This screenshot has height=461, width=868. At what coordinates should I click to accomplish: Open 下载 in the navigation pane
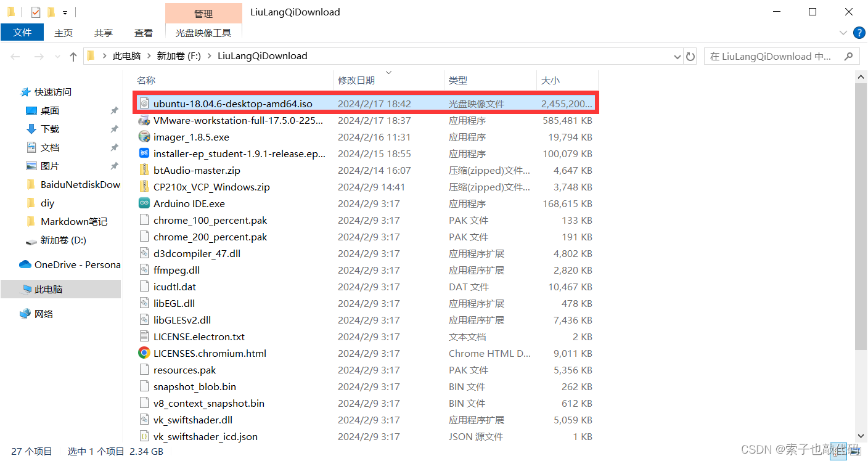[x=50, y=129]
